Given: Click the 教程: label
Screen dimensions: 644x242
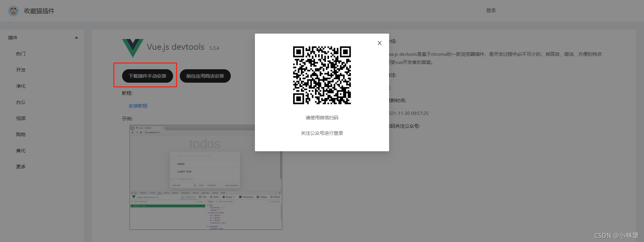Looking at the screenshot, I should [x=127, y=93].
